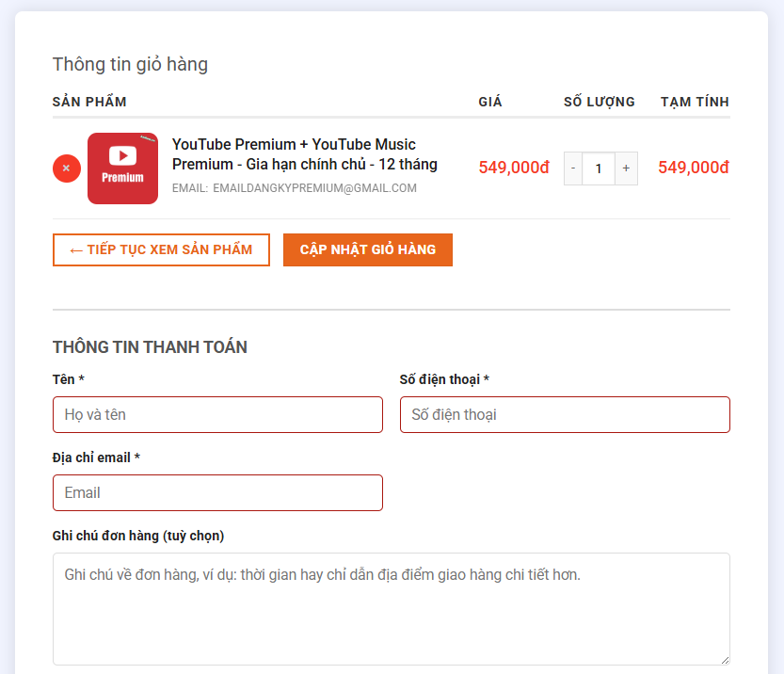Decrease quantity with the minus button
The width and height of the screenshot is (784, 674).
pyautogui.click(x=573, y=168)
